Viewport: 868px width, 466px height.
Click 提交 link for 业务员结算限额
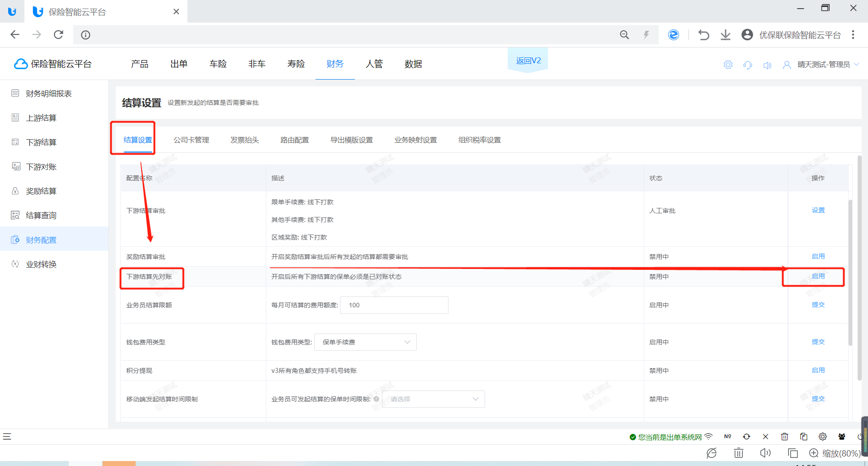click(x=818, y=305)
